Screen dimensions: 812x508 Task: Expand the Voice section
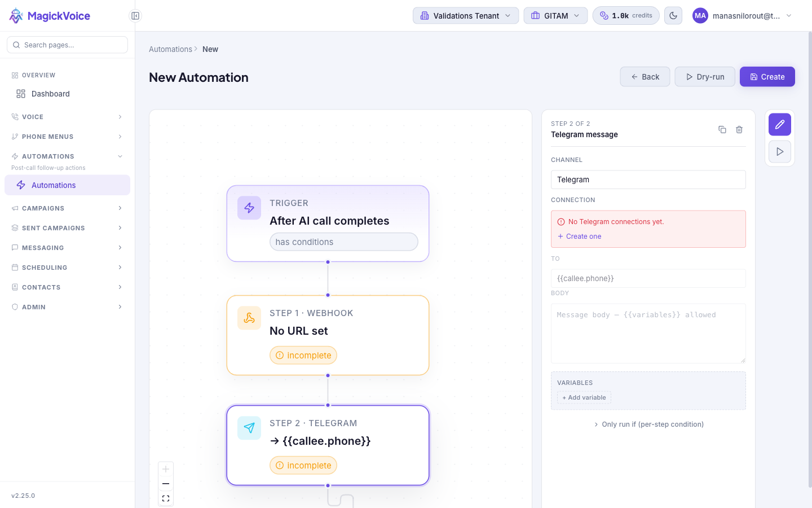pyautogui.click(x=67, y=117)
